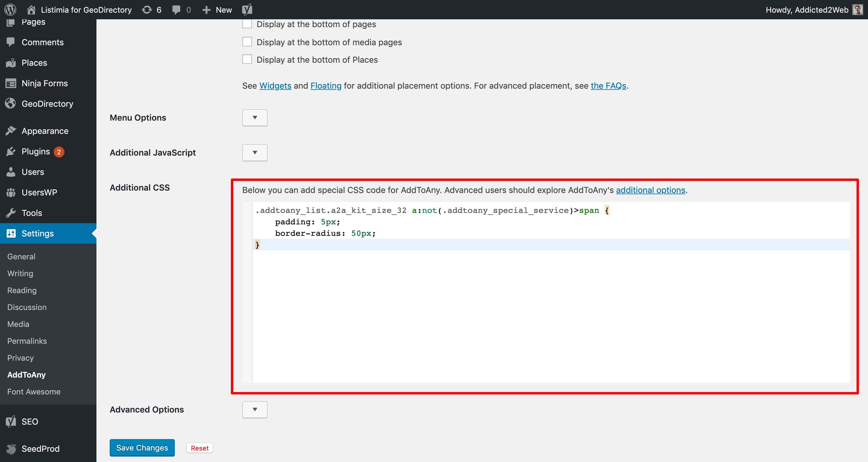Open the Writing settings submenu
868x462 pixels.
(20, 274)
